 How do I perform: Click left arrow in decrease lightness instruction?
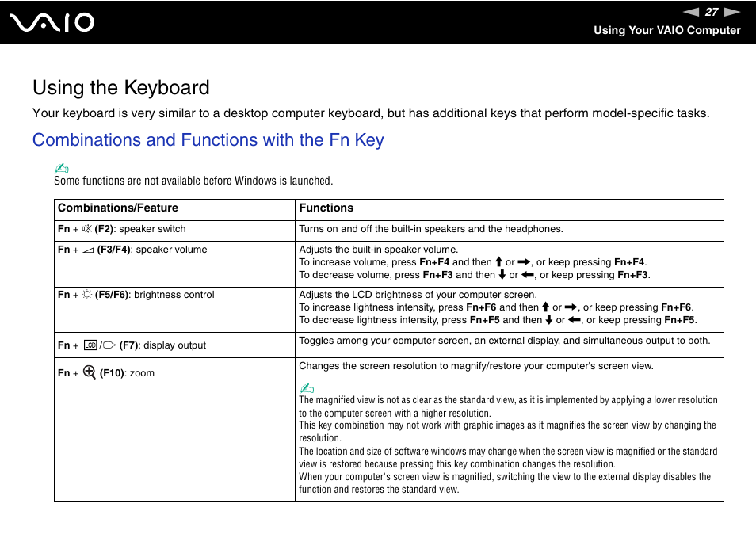click(x=575, y=320)
